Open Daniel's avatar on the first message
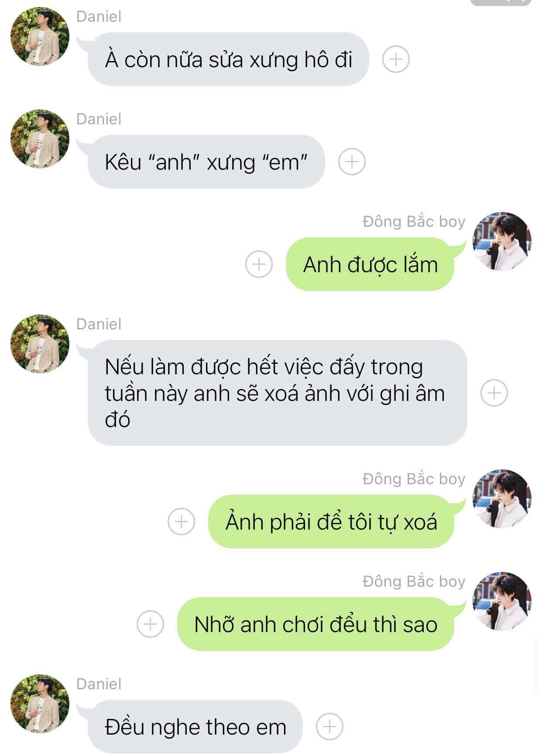542x756 pixels. (40, 36)
